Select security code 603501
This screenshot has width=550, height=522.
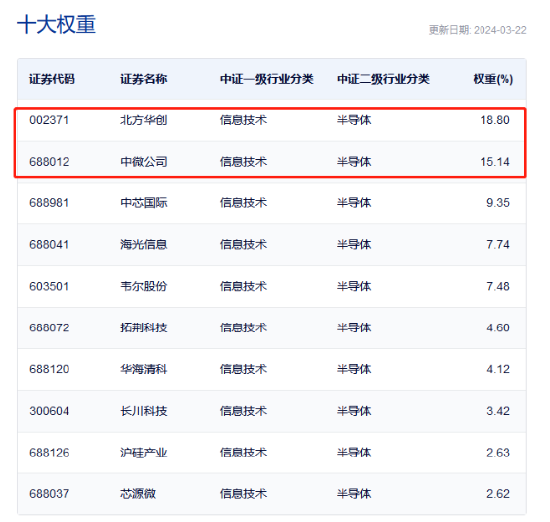[x=49, y=286]
